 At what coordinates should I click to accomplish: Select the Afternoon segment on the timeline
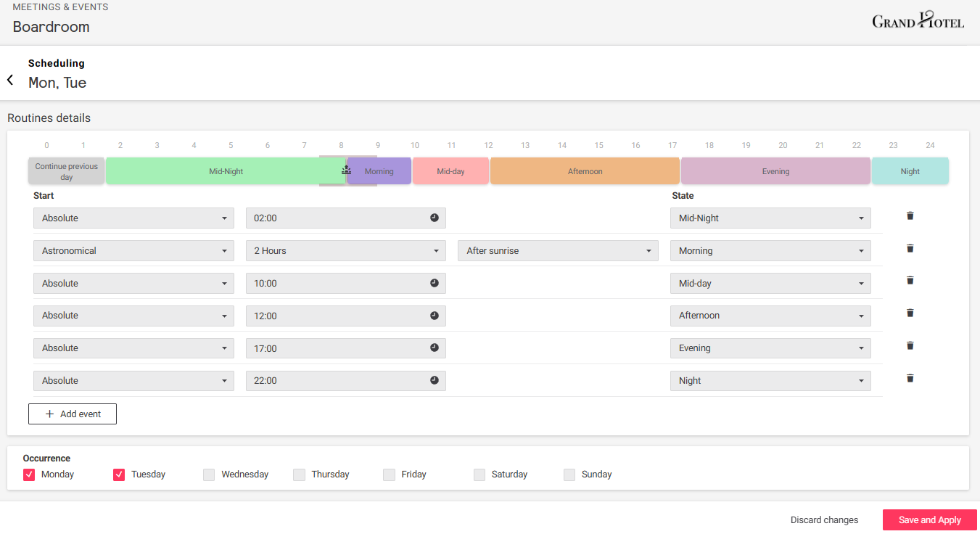click(x=585, y=171)
